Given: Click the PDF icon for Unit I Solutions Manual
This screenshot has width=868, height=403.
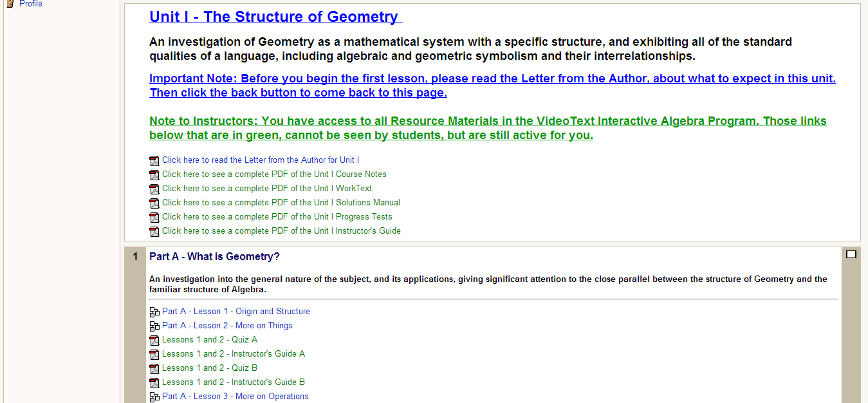Looking at the screenshot, I should [154, 203].
